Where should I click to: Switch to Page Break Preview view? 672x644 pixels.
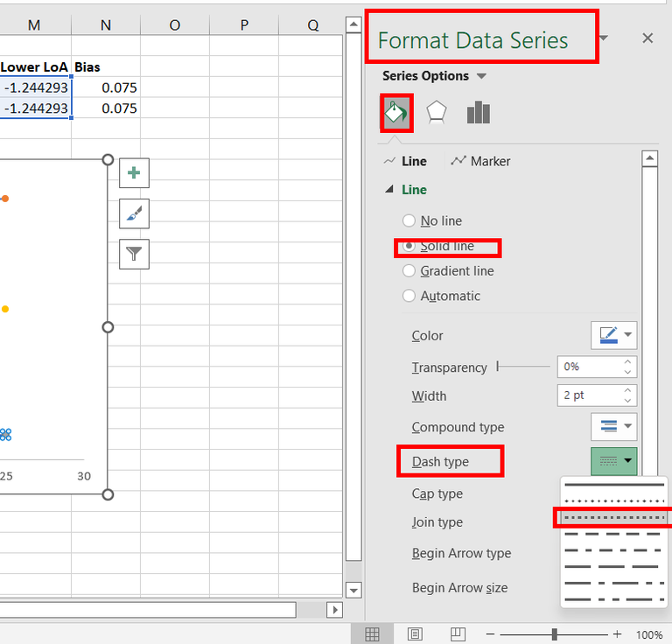tap(458, 634)
